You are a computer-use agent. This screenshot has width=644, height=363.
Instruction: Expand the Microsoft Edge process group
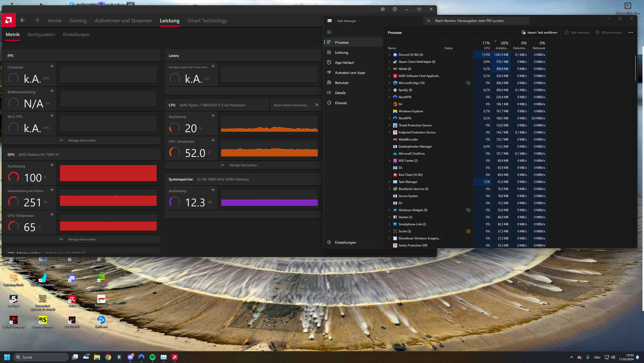(x=389, y=83)
